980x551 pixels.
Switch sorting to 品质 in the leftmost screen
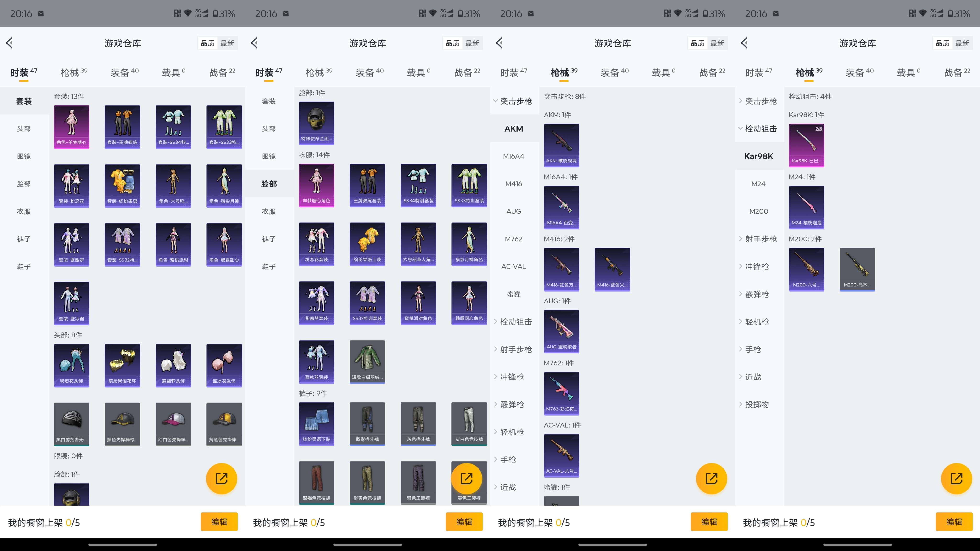[x=208, y=43]
